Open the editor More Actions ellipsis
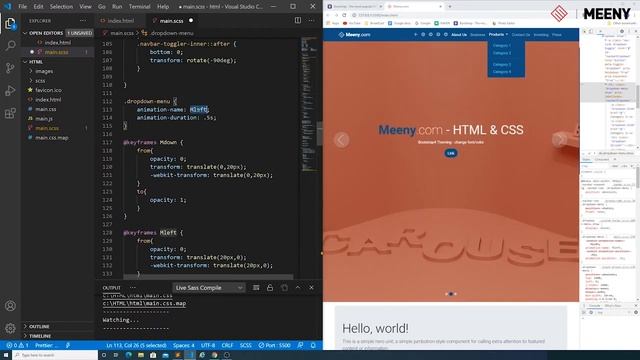This screenshot has width=640, height=360. pos(311,20)
